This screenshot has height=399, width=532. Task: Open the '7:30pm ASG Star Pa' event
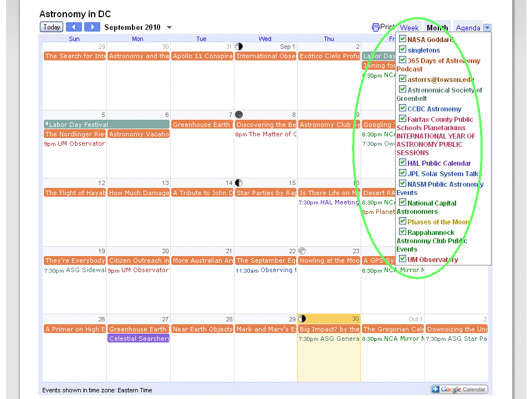(x=456, y=338)
